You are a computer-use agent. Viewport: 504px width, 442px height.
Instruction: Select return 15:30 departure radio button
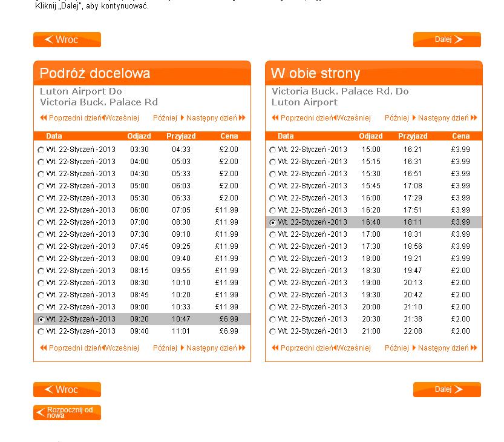[x=272, y=174]
